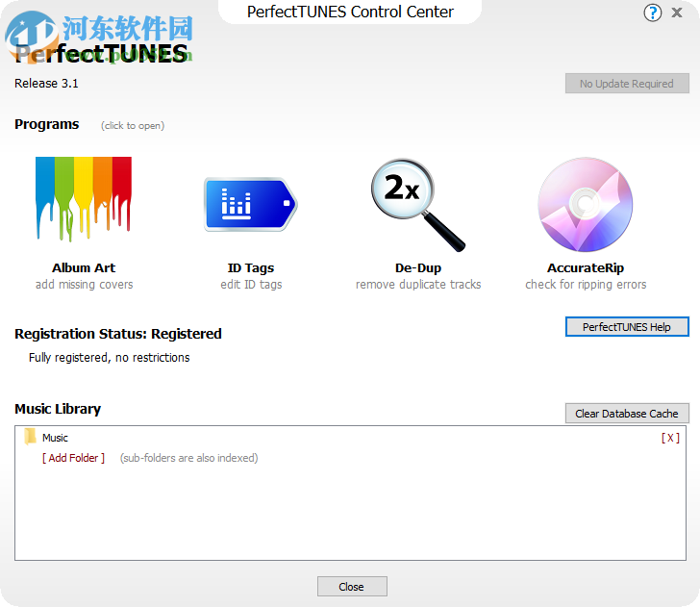Click 'check for ripping errors' caption
Viewport: 700px width, 607px height.
point(586,285)
